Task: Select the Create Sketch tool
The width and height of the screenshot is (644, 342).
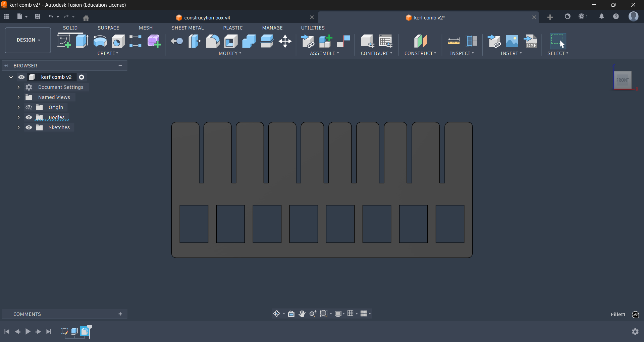Action: [64, 41]
